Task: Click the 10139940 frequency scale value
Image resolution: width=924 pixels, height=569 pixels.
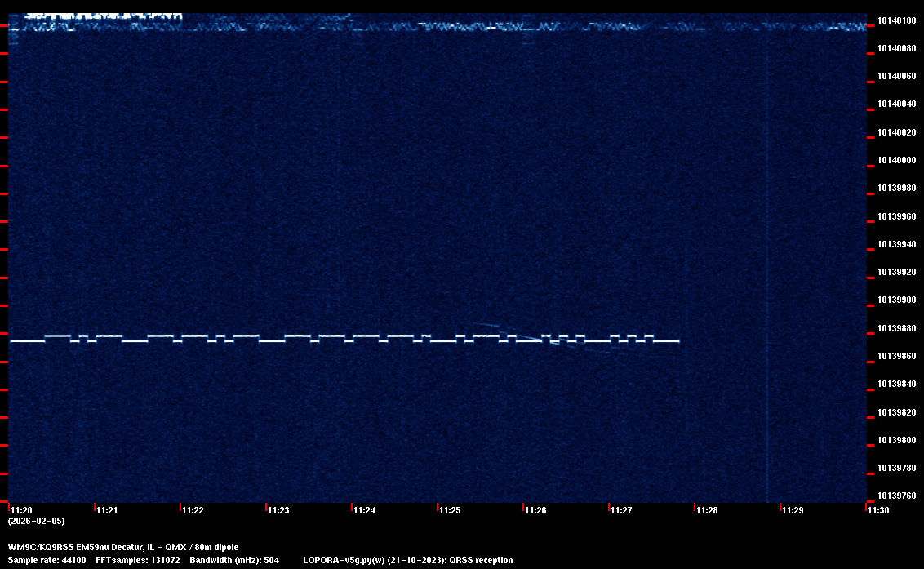Action: tap(895, 244)
